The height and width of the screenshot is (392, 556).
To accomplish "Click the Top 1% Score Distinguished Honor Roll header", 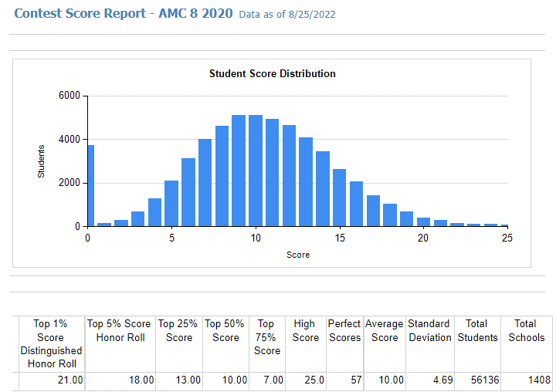I will click(51, 343).
